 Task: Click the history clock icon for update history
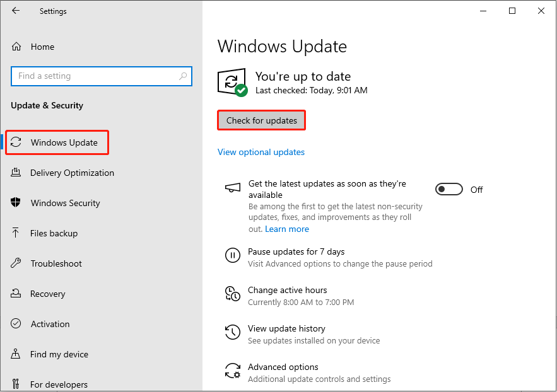pos(233,332)
